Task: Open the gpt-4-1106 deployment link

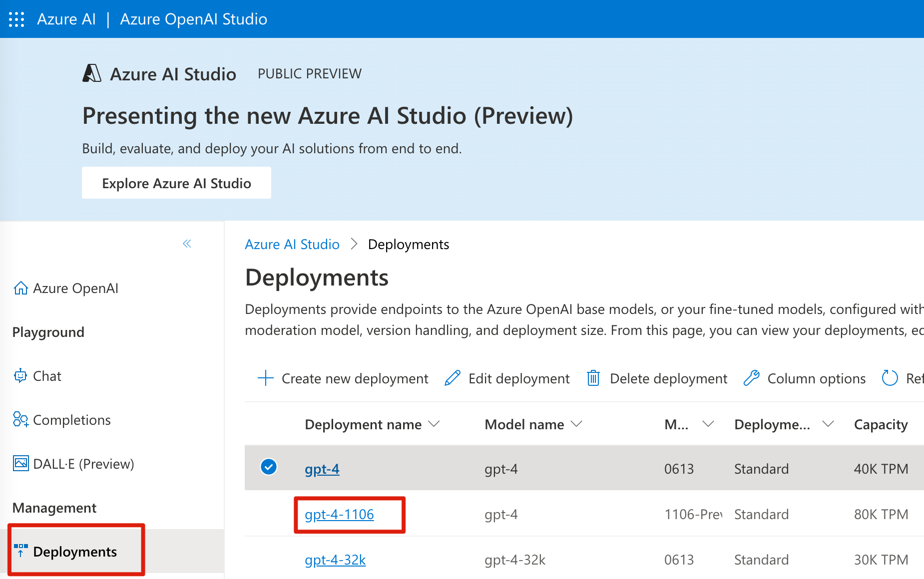Action: pos(339,514)
